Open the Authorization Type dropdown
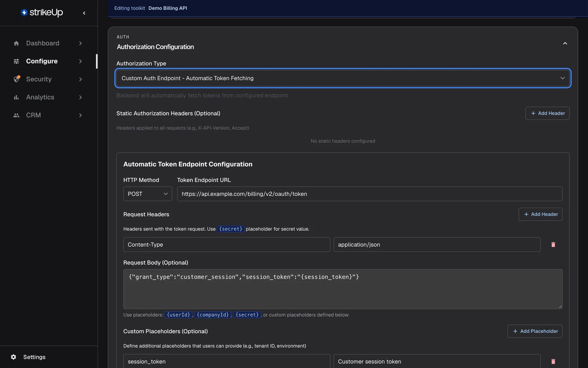The width and height of the screenshot is (588, 368). point(343,78)
